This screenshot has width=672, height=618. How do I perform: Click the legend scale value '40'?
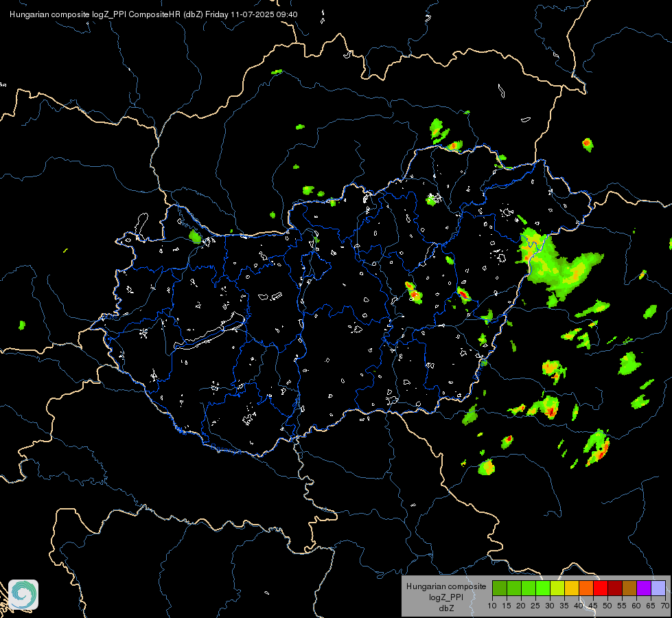[579, 606]
